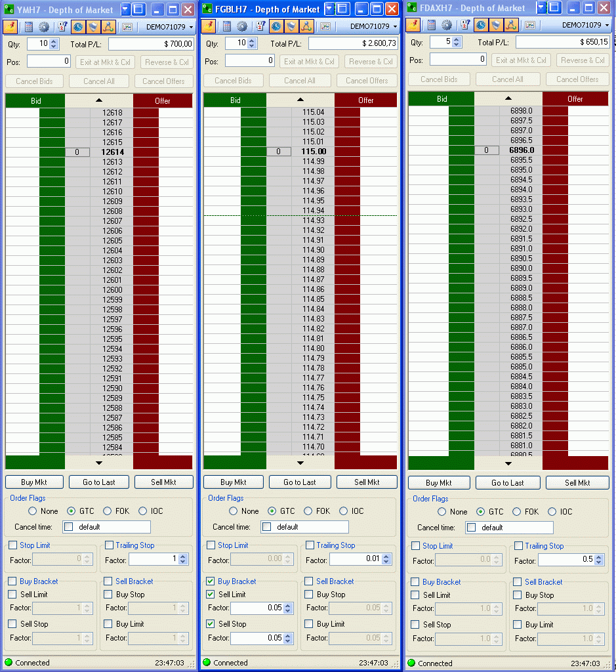
Task: Click Sell Mkt in FGBLH7 window
Action: tap(367, 482)
